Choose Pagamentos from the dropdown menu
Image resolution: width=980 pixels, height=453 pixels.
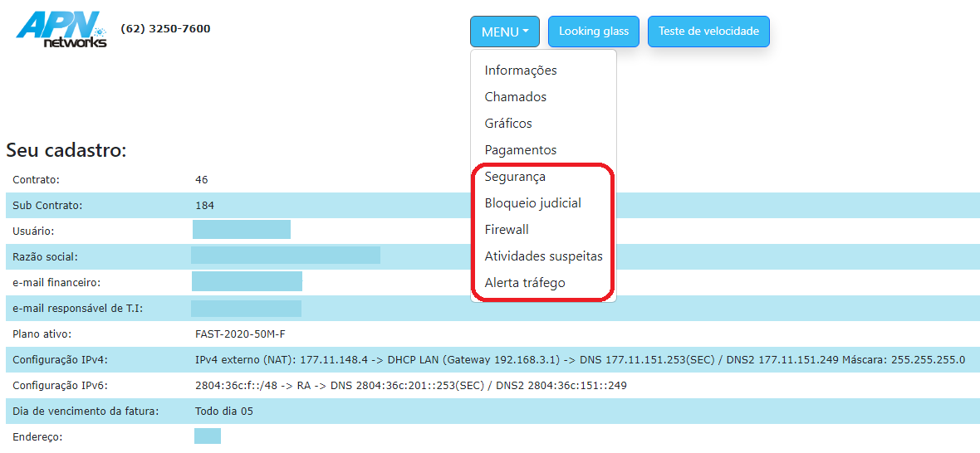coord(521,150)
